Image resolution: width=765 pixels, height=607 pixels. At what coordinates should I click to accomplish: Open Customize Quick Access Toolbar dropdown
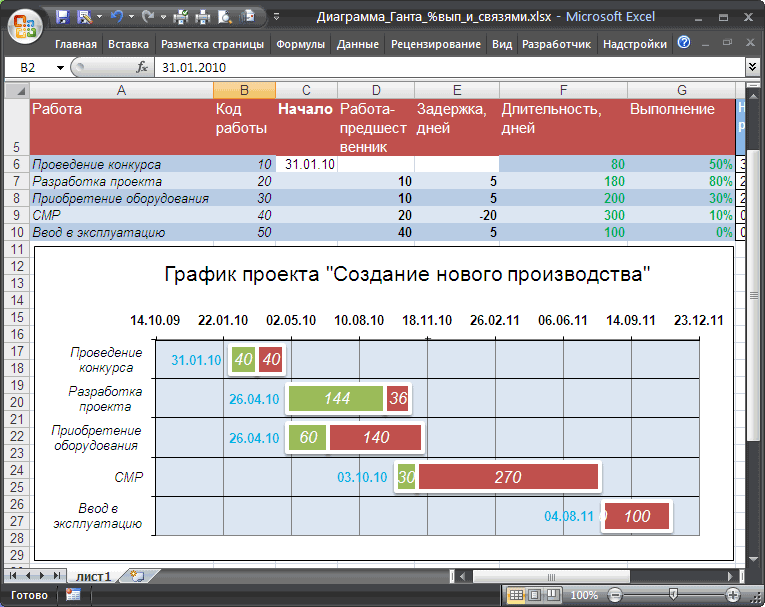pos(276,17)
